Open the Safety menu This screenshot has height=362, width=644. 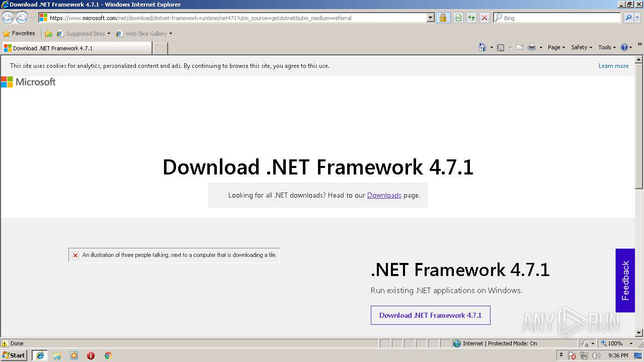582,47
